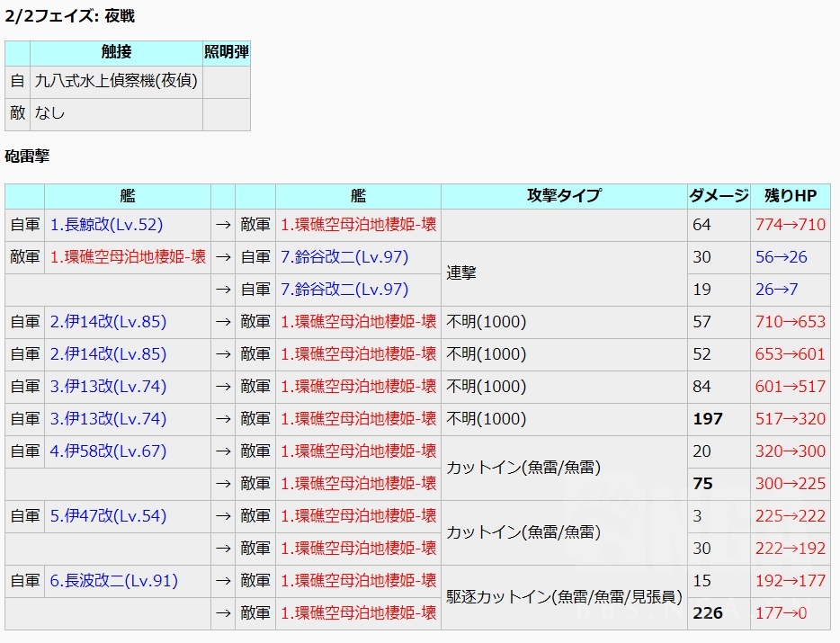Click the 触接 table header

tap(116, 52)
